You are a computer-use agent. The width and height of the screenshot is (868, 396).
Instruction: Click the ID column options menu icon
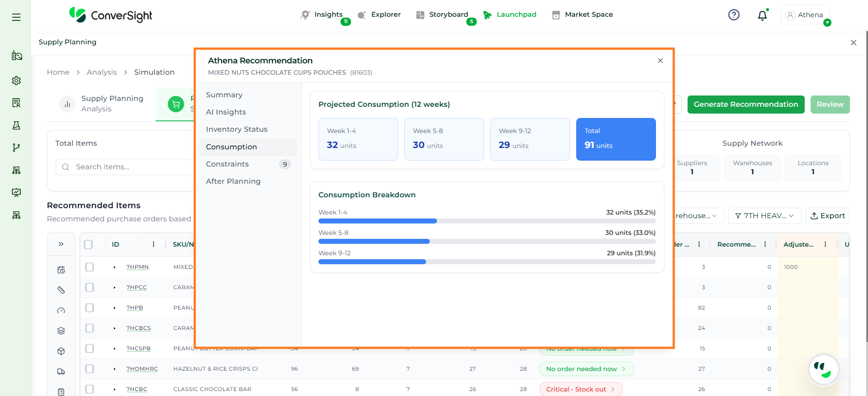pos(153,244)
